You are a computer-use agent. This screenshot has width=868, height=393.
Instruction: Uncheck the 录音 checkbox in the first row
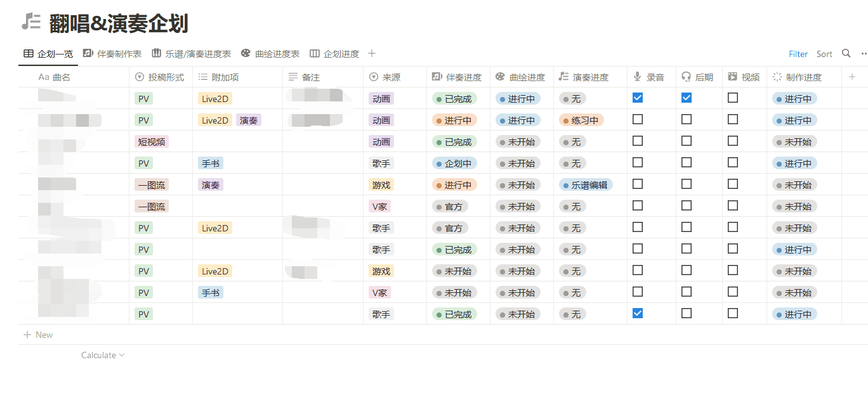pos(638,98)
